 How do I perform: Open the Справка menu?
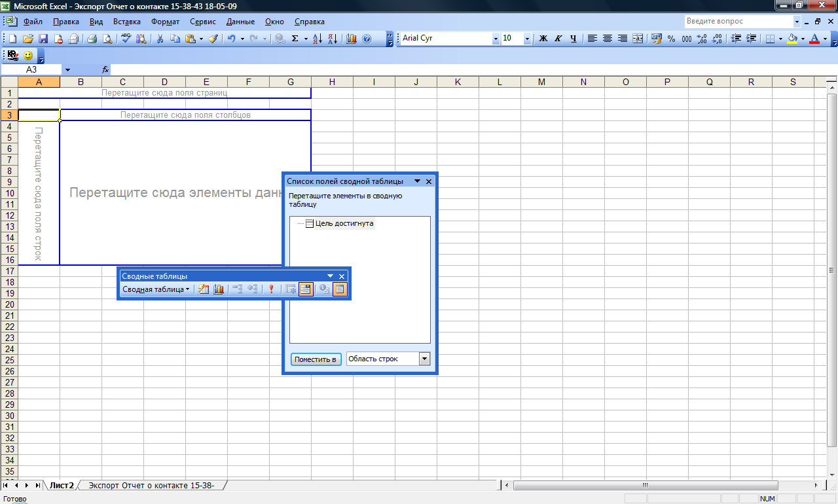[x=310, y=22]
